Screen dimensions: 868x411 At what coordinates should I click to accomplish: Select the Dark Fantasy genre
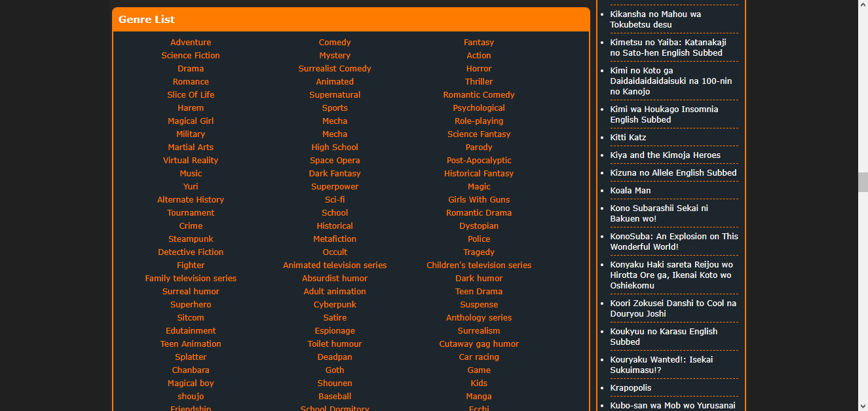point(335,173)
